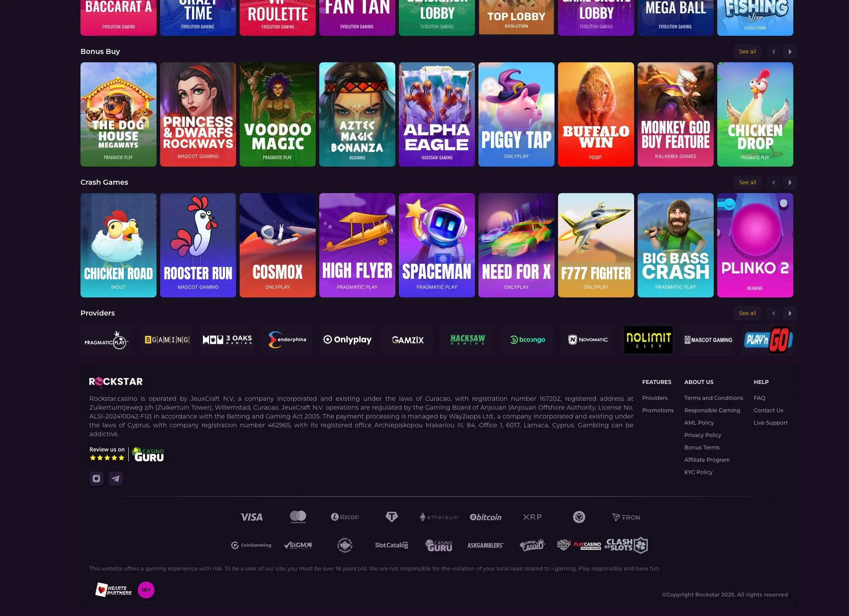The width and height of the screenshot is (849, 616).
Task: Select the Bitcoin payment icon
Action: [x=486, y=517]
